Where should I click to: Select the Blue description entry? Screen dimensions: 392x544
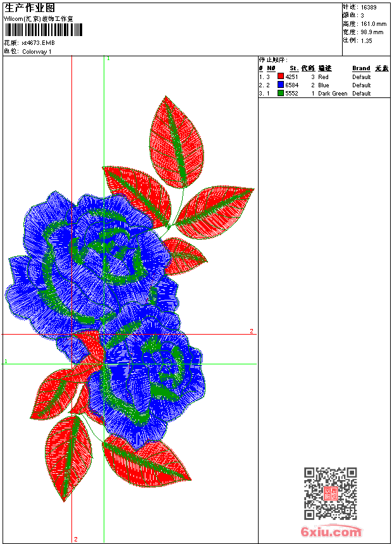click(x=323, y=85)
